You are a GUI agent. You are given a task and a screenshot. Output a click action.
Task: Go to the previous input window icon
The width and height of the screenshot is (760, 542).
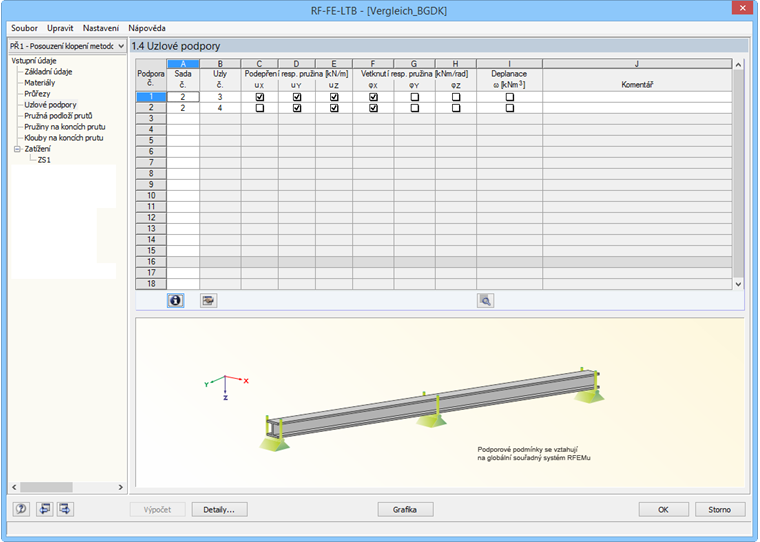pyautogui.click(x=45, y=509)
